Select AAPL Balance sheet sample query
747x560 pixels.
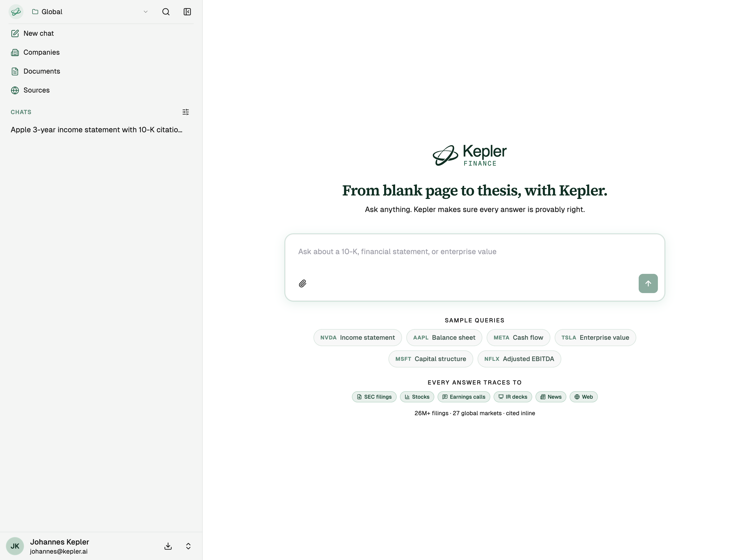point(444,338)
